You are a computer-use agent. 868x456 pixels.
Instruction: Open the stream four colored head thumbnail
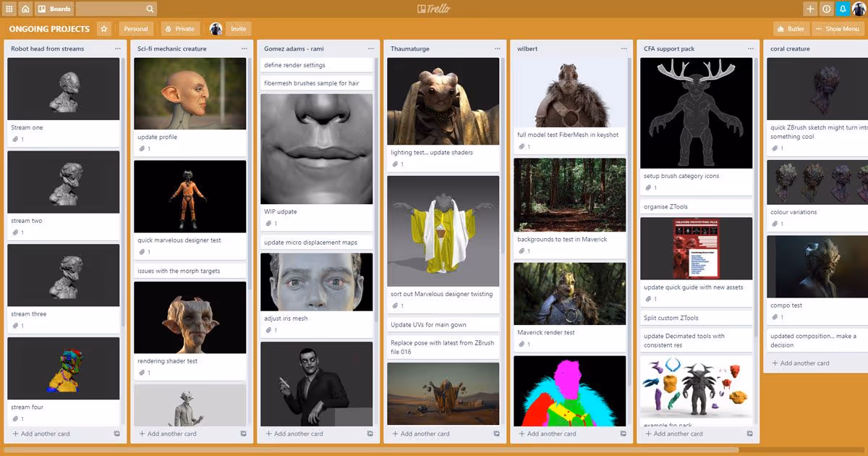pos(63,368)
